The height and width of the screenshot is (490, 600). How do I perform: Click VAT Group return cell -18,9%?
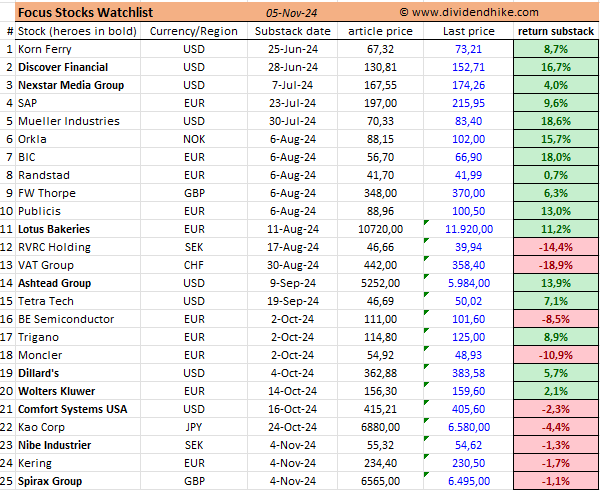click(556, 265)
